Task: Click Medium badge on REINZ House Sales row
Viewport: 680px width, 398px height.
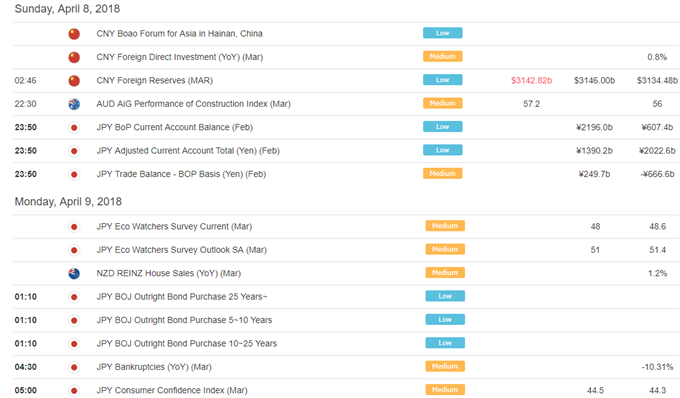Action: (445, 273)
